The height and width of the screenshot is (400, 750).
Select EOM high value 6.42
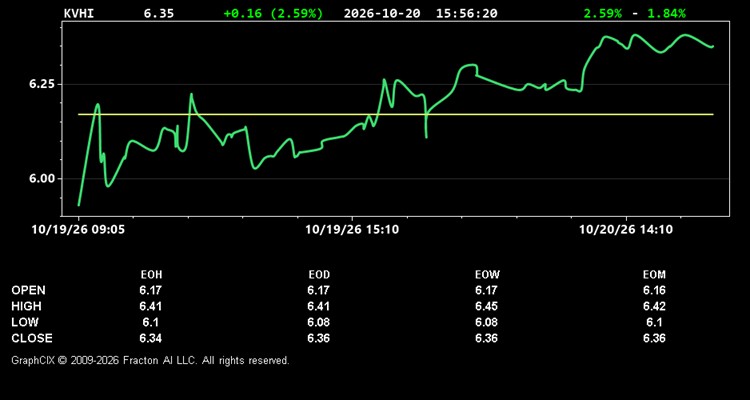click(x=654, y=306)
